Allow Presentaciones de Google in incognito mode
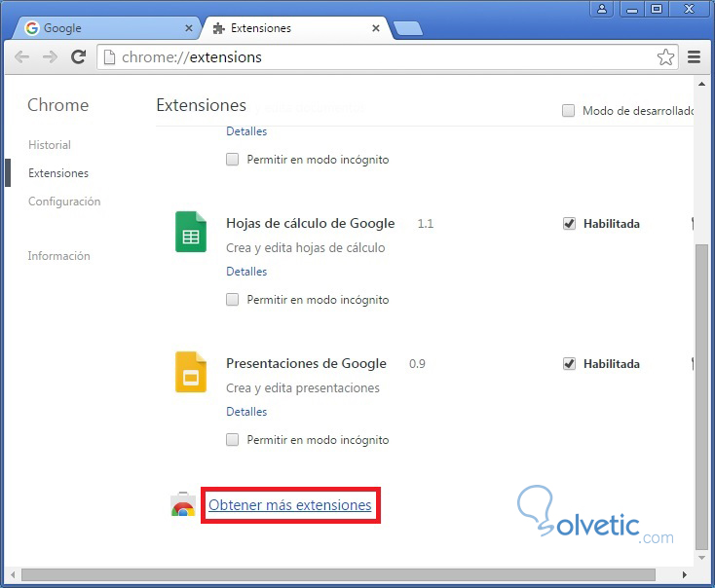Viewport: 715px width, 588px height. coord(233,440)
